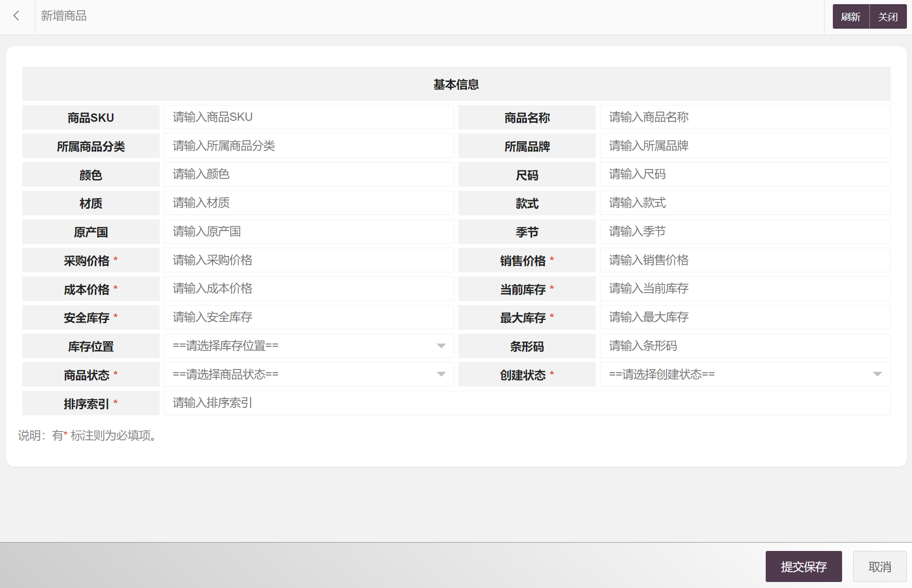Image resolution: width=912 pixels, height=588 pixels.
Task: Click the 当前库存 input field
Action: [x=744, y=289]
